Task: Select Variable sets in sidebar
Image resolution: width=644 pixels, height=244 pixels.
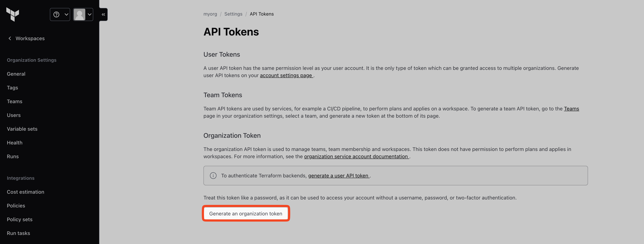Action: click(22, 129)
